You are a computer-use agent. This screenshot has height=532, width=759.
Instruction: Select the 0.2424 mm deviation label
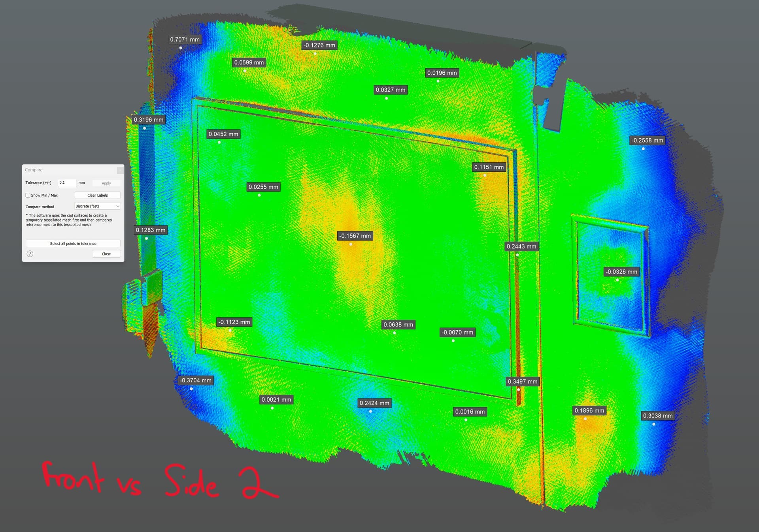374,403
